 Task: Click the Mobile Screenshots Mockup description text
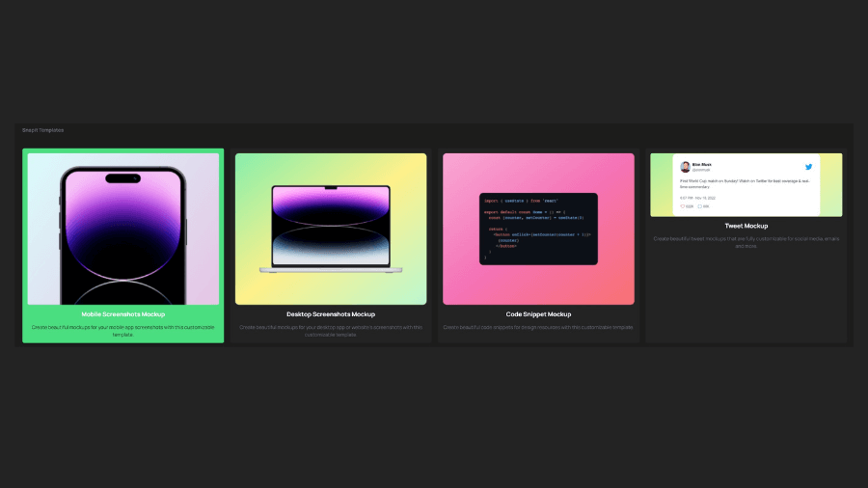click(x=122, y=331)
